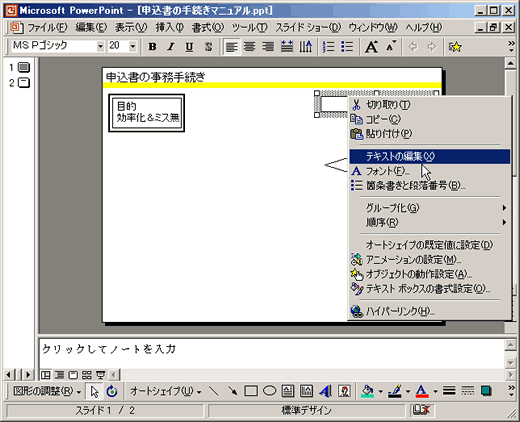Open スライドショー(D) menu
The height and width of the screenshot is (422, 520).
(308, 27)
